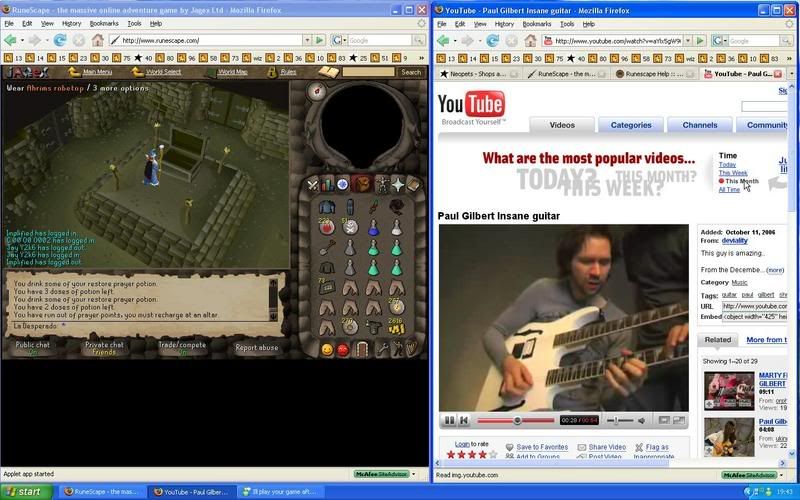Screen dimensions: 800x500
Task: Mute the YouTube video speaker icon
Action: coord(641,420)
